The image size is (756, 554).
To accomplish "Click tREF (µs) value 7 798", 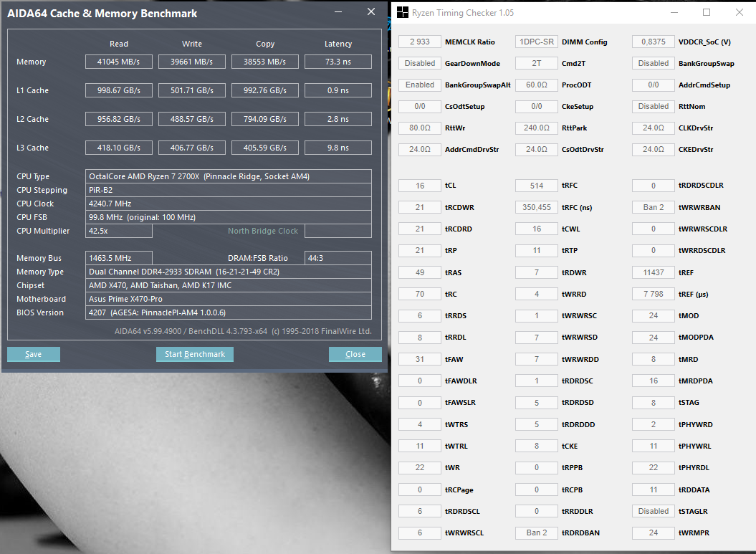I will point(654,294).
